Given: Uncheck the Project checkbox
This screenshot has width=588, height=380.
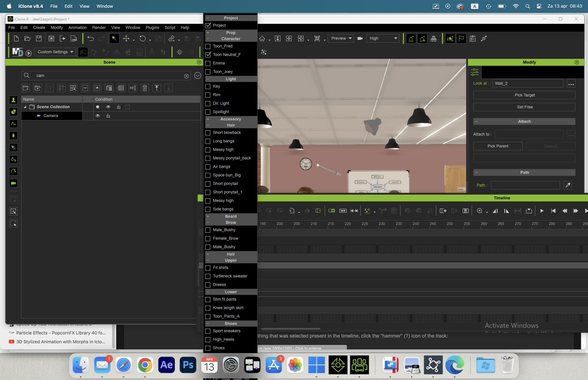Looking at the screenshot, I should pyautogui.click(x=208, y=25).
